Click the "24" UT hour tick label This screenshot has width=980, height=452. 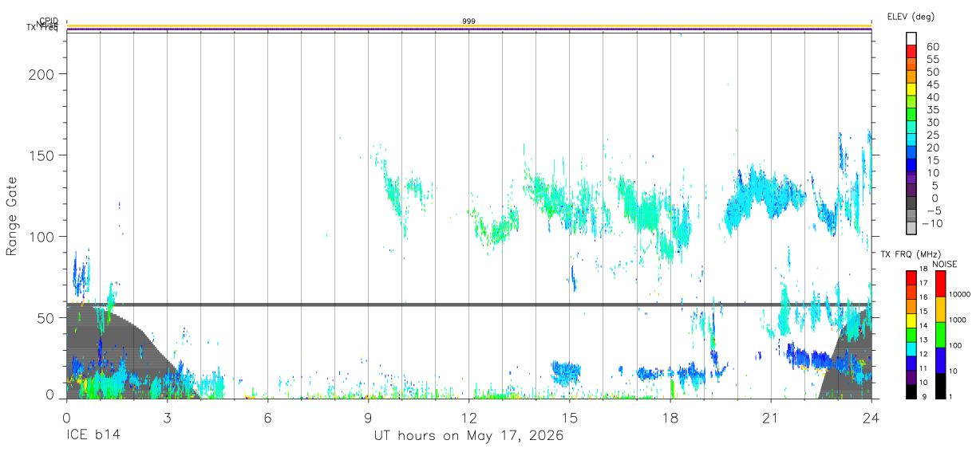(x=871, y=418)
